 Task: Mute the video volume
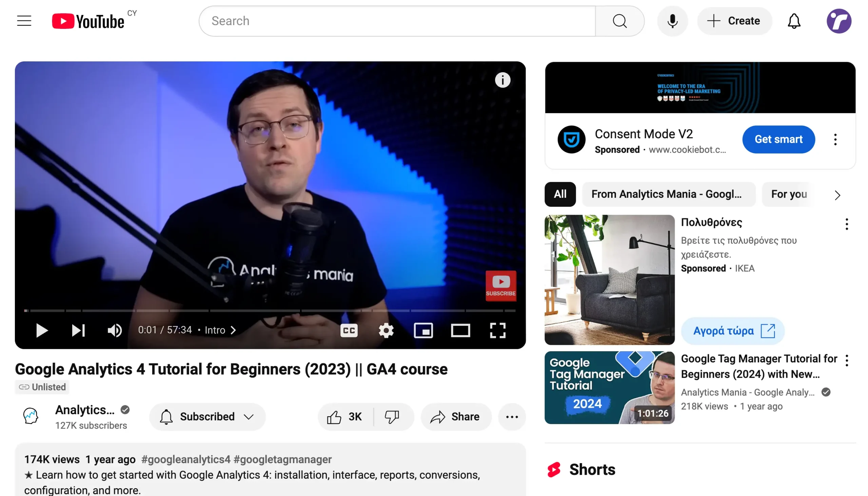(115, 330)
